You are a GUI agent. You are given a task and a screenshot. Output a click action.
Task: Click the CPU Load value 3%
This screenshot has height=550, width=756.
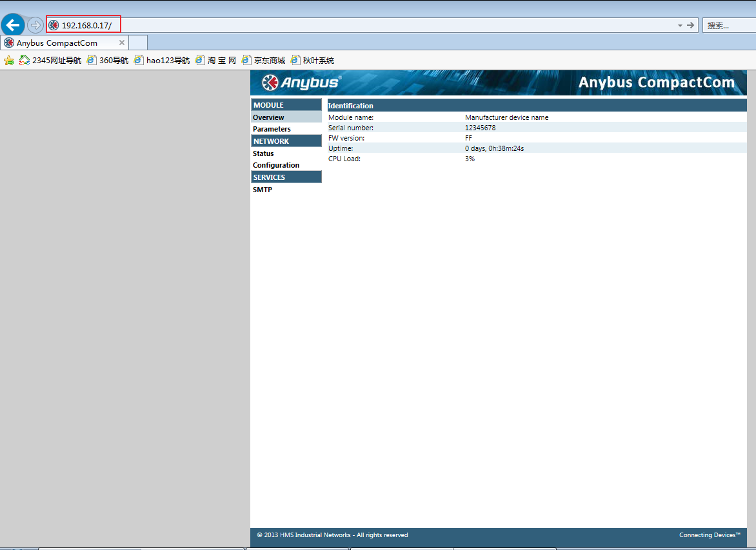tap(470, 159)
